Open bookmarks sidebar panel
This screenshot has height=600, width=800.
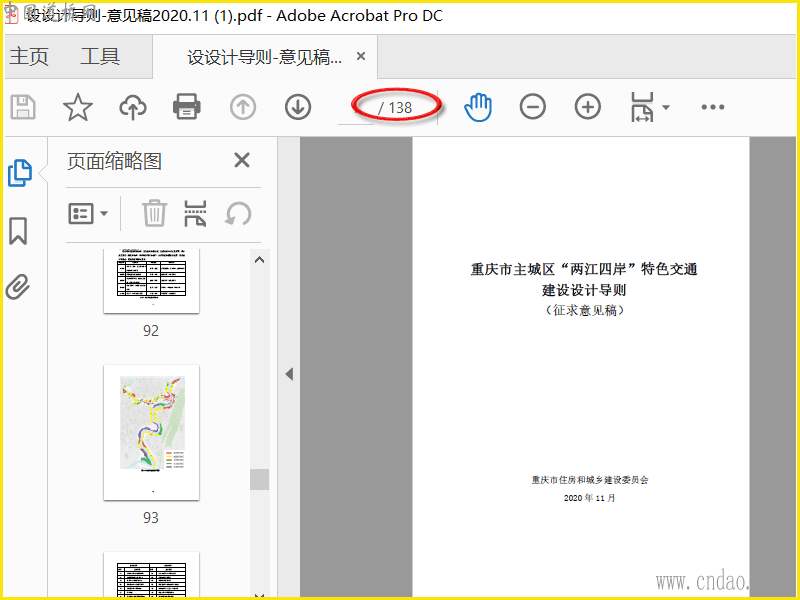point(18,231)
